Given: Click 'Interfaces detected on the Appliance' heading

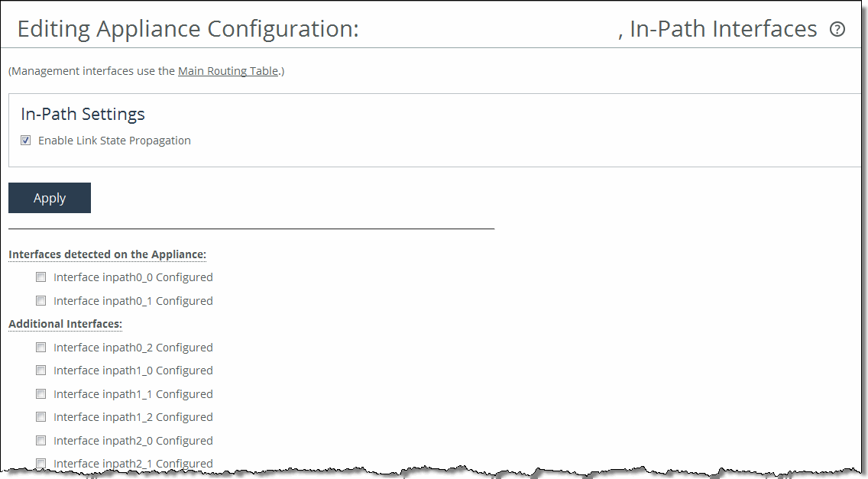Looking at the screenshot, I should point(107,254).
